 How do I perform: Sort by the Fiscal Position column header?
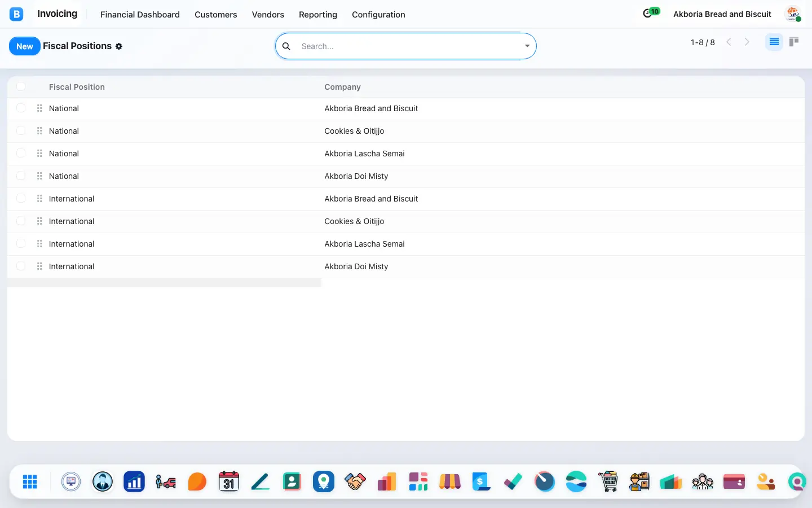pyautogui.click(x=77, y=87)
